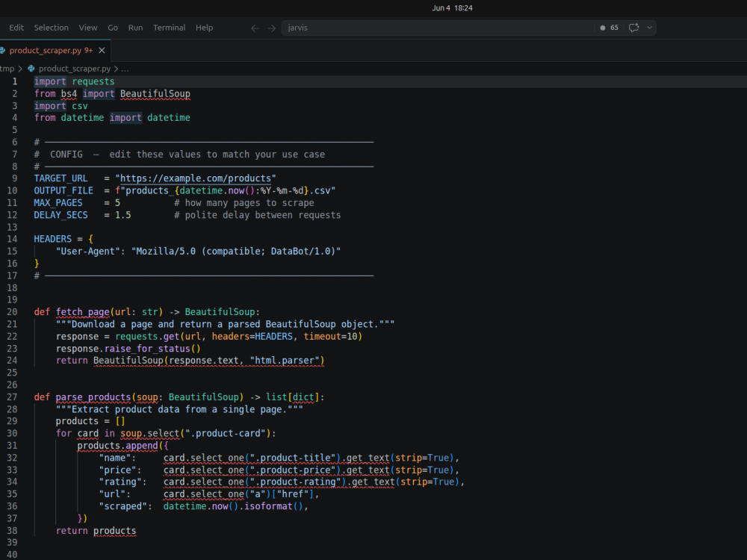747x560 pixels.
Task: Click the TARGET_URL variable name
Action: (x=61, y=178)
